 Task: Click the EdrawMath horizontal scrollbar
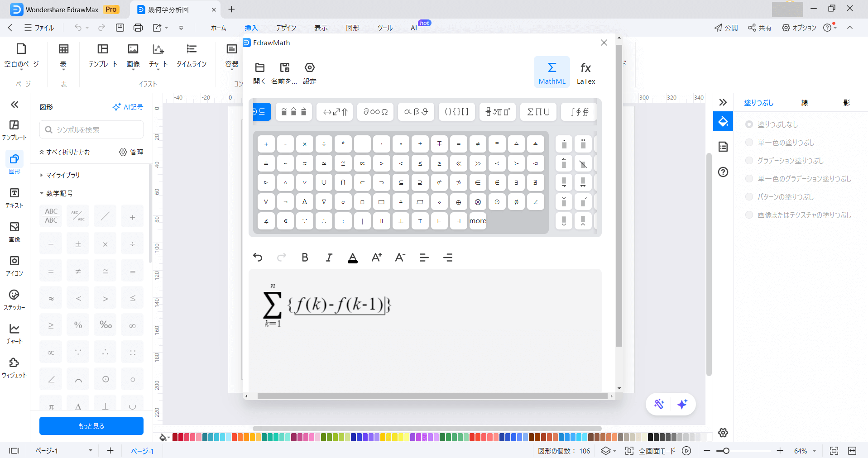tap(432, 396)
